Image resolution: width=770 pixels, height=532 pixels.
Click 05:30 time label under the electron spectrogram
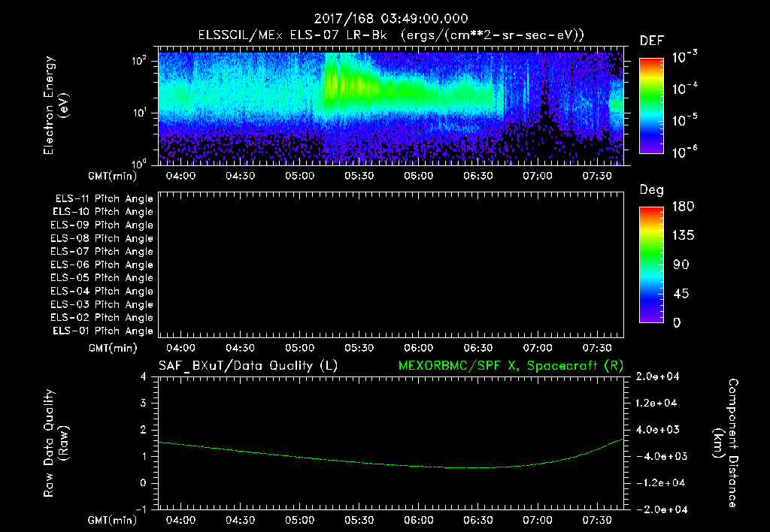(x=359, y=176)
